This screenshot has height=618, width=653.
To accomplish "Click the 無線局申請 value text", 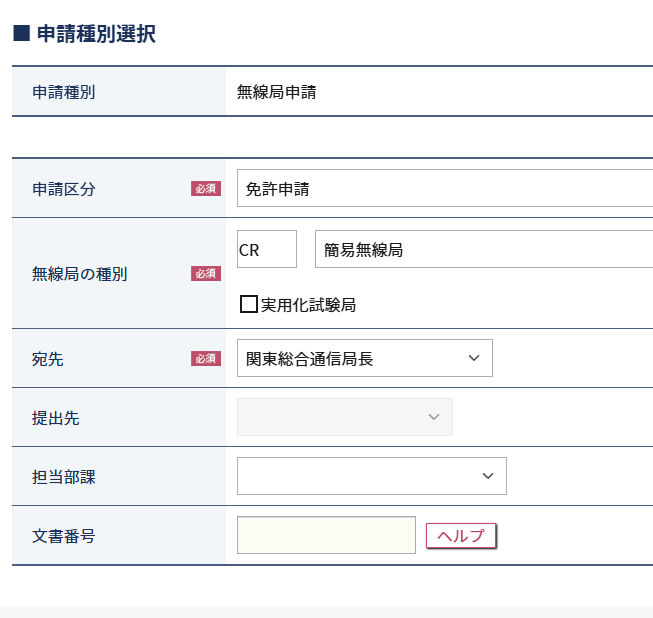I will [277, 93].
